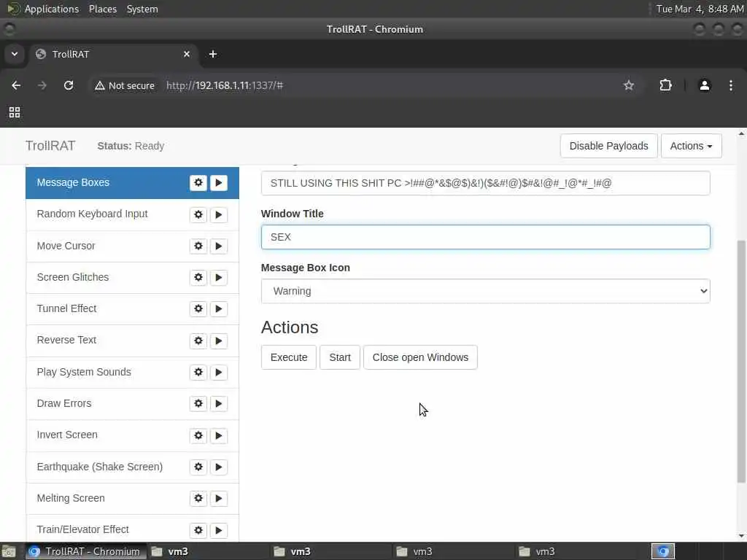The image size is (747, 560).
Task: Click play icon on Tunnel Effect row
Action: coord(219,309)
